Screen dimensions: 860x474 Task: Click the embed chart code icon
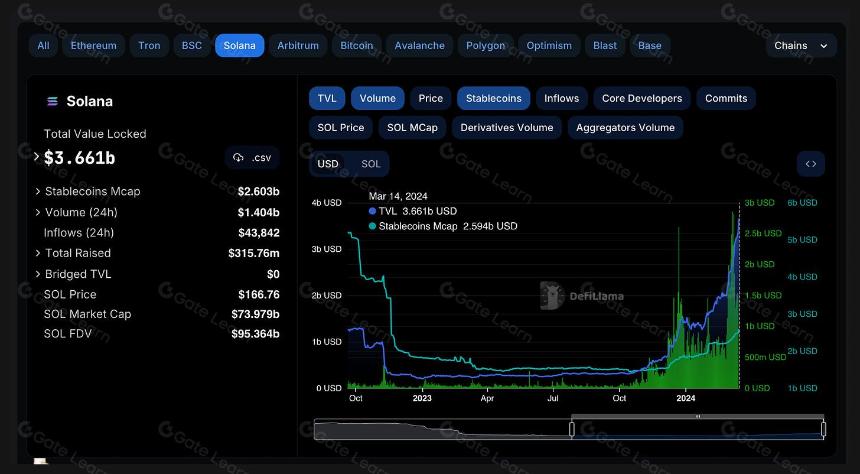811,163
